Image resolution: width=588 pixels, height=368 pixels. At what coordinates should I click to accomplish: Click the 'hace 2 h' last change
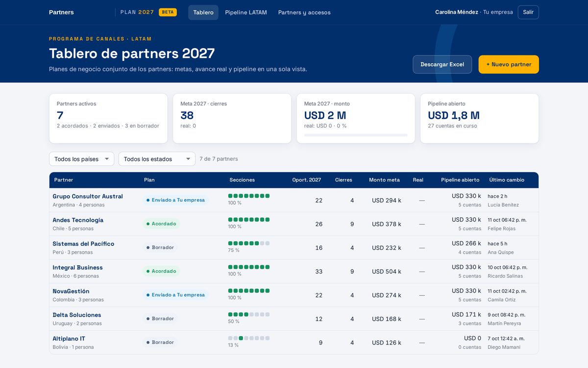tap(497, 196)
